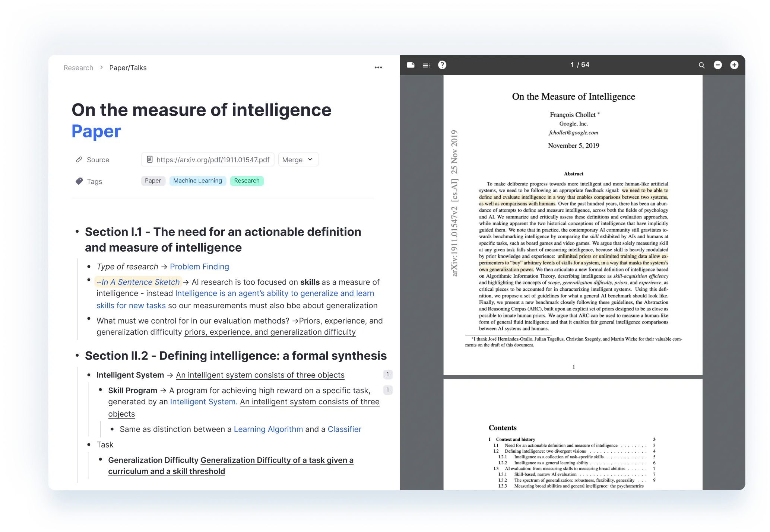The image size is (770, 532).
Task: Click PDF contents entry 'Defining intelligence: two divergent visions'
Action: click(545, 451)
